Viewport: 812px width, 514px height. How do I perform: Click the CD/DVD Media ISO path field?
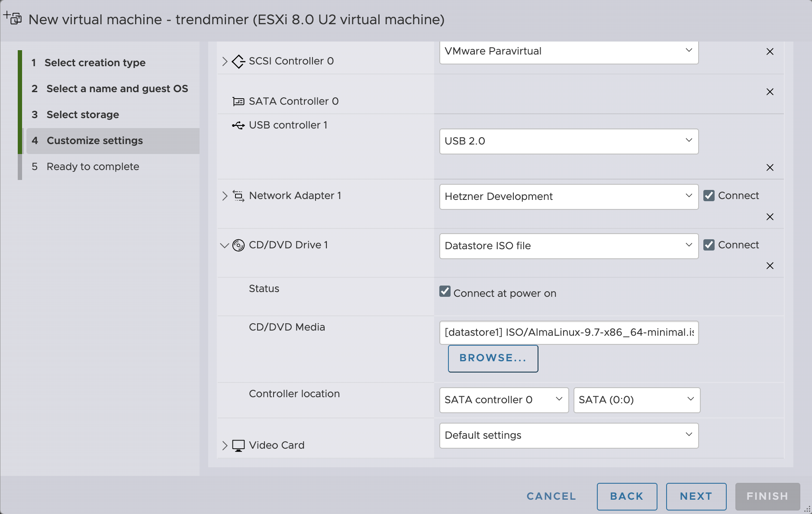pos(569,333)
